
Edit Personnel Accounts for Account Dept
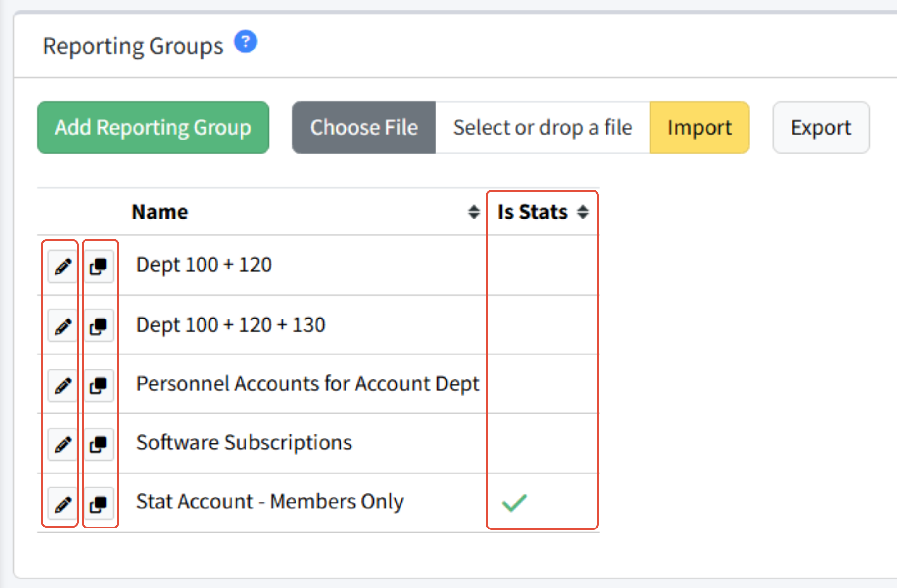63,385
